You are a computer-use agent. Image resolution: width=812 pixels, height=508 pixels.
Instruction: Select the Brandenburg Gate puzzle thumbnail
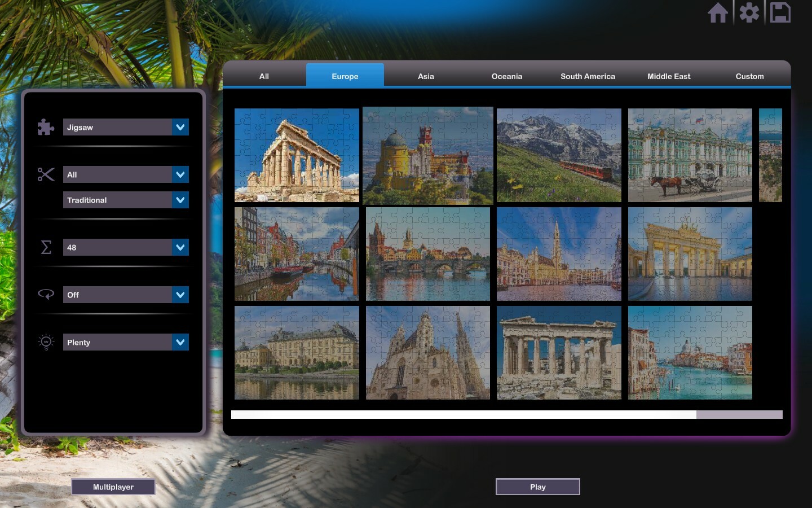pyautogui.click(x=690, y=253)
